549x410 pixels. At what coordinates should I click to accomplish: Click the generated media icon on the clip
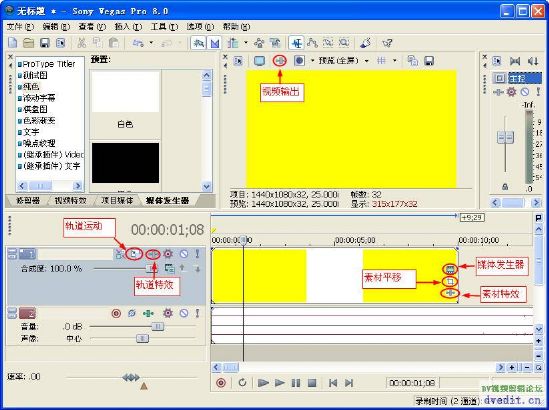(x=450, y=269)
